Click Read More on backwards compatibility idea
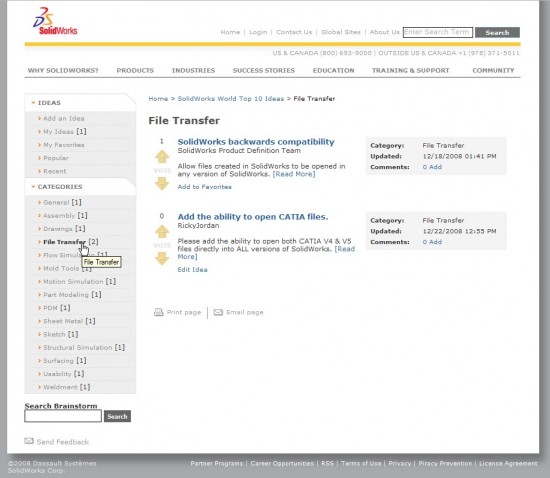 pyautogui.click(x=294, y=174)
